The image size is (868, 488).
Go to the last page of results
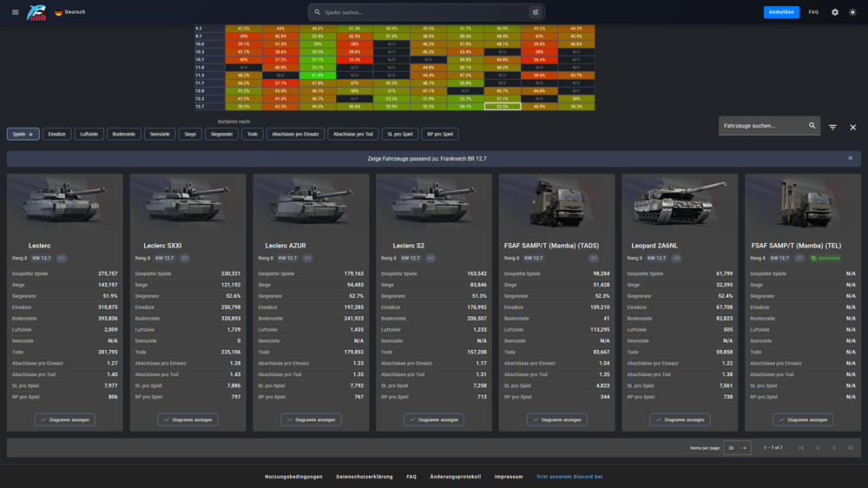(851, 447)
